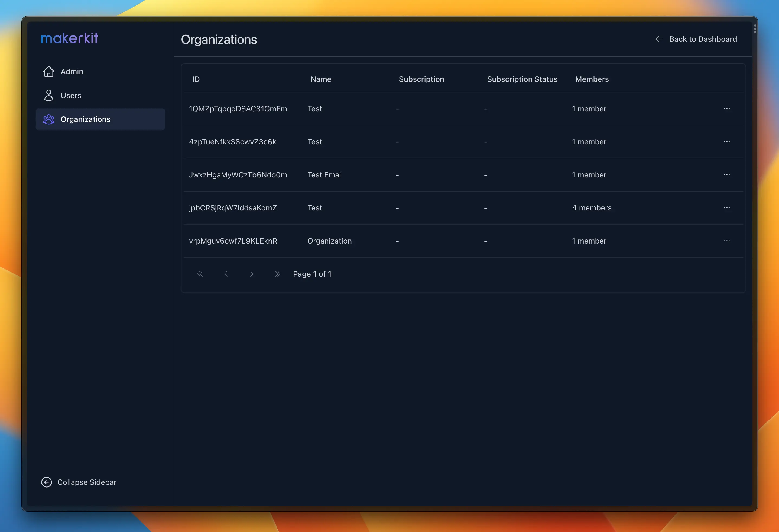This screenshot has height=532, width=779.
Task: Click the Back to Dashboard link
Action: tap(703, 39)
